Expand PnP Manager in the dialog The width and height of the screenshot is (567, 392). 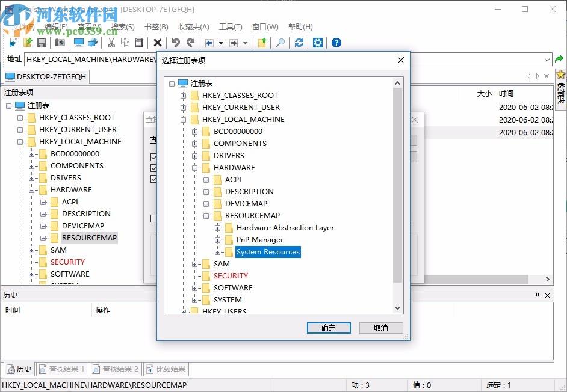coord(217,240)
